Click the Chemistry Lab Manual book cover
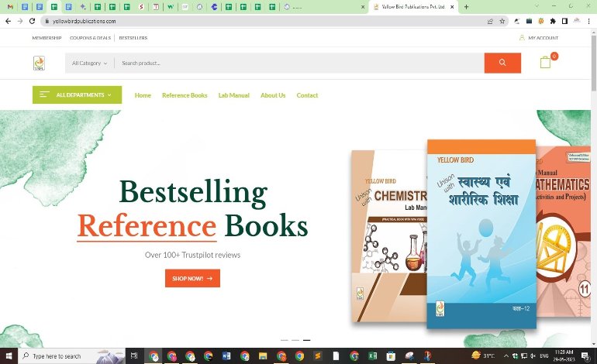 pos(389,235)
